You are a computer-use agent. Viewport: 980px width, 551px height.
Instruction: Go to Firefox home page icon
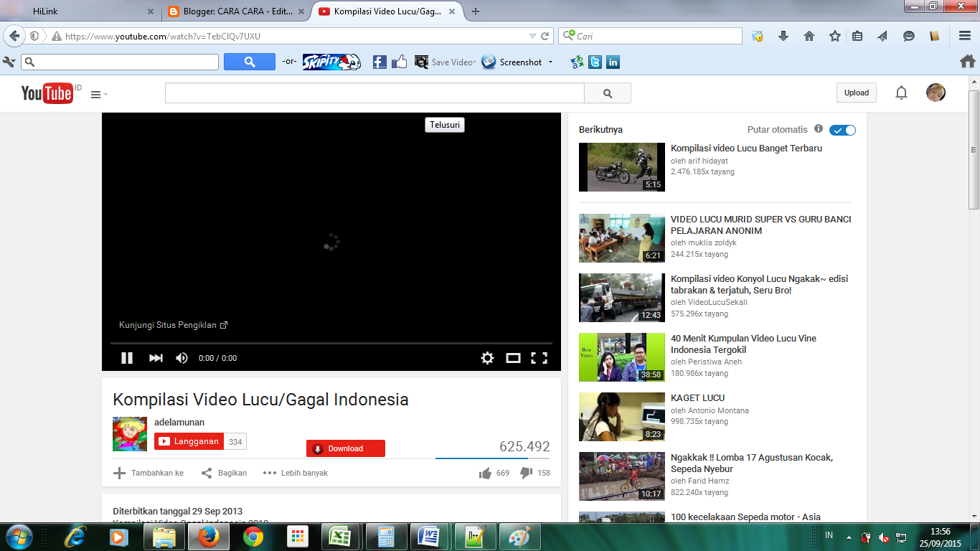[x=809, y=36]
